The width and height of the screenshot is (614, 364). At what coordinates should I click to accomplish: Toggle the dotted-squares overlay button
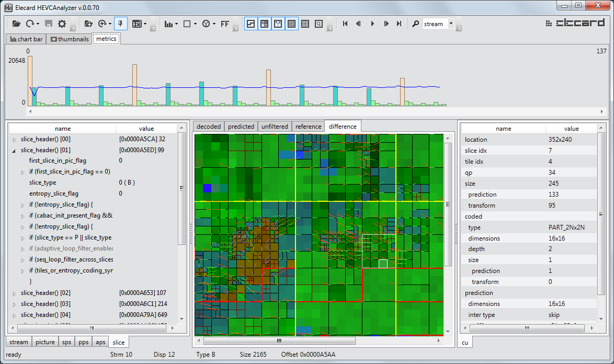[x=305, y=24]
